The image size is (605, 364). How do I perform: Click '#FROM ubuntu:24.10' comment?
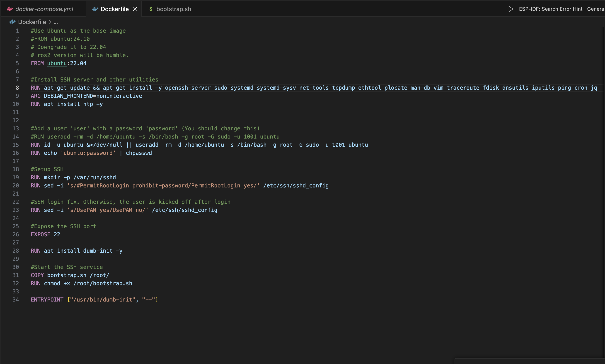[60, 39]
